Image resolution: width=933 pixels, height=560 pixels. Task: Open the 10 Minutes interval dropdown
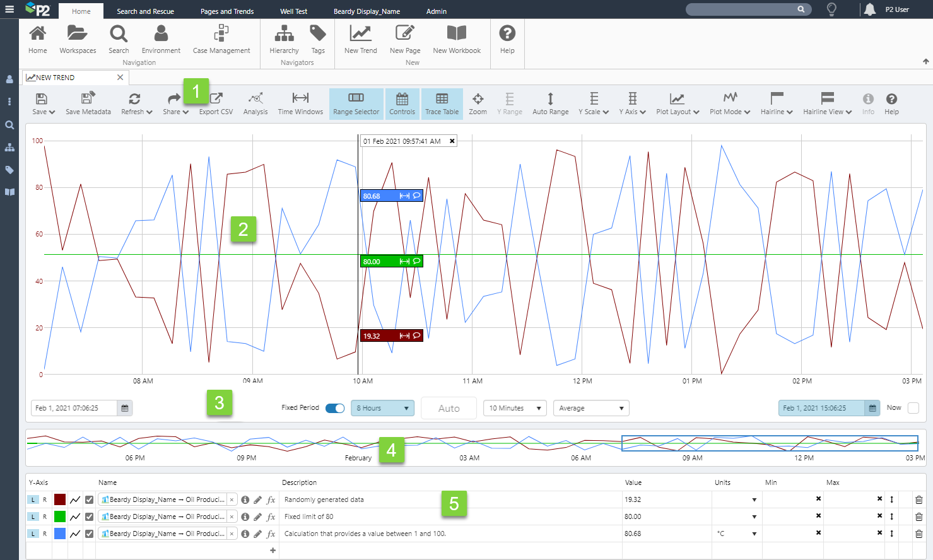pos(515,408)
